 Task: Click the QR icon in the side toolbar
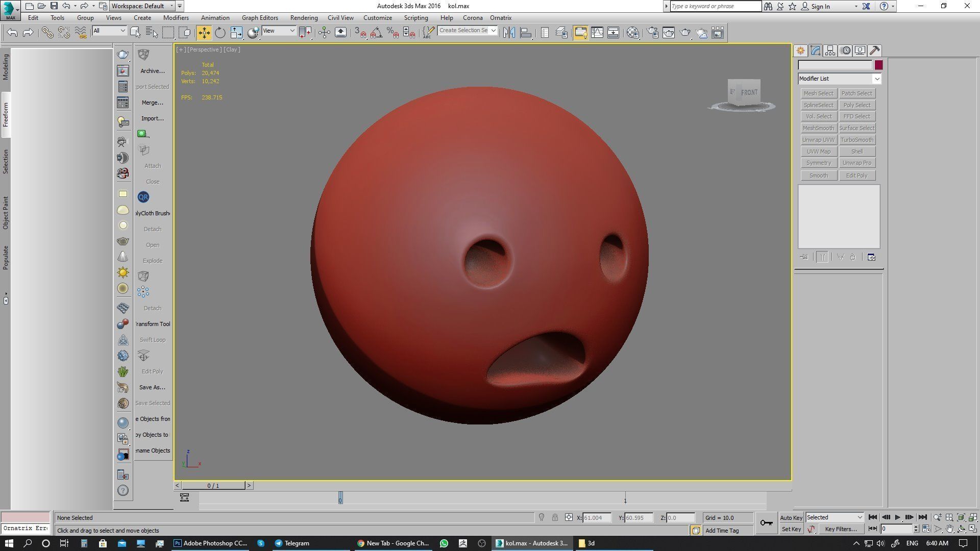coord(143,197)
